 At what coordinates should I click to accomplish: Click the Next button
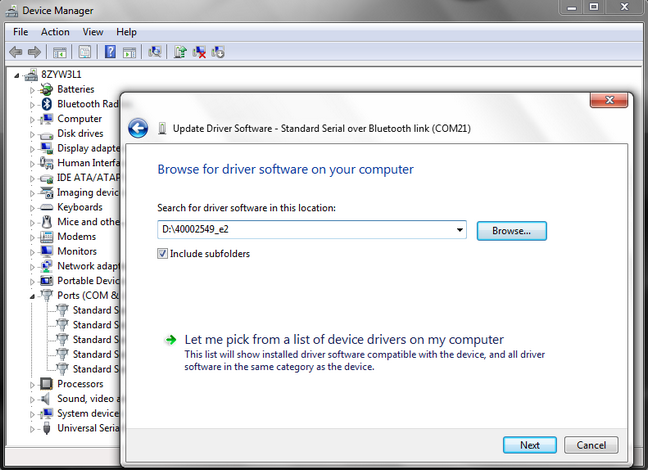click(x=529, y=445)
